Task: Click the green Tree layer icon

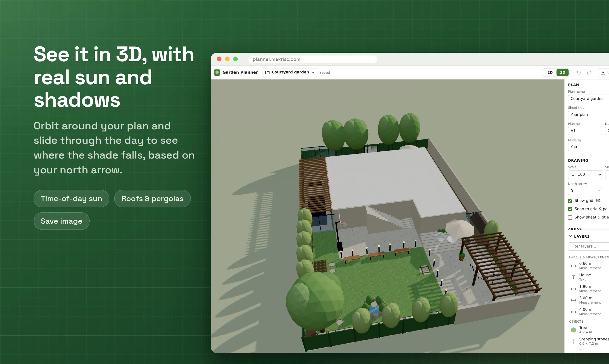Action: [x=573, y=330]
